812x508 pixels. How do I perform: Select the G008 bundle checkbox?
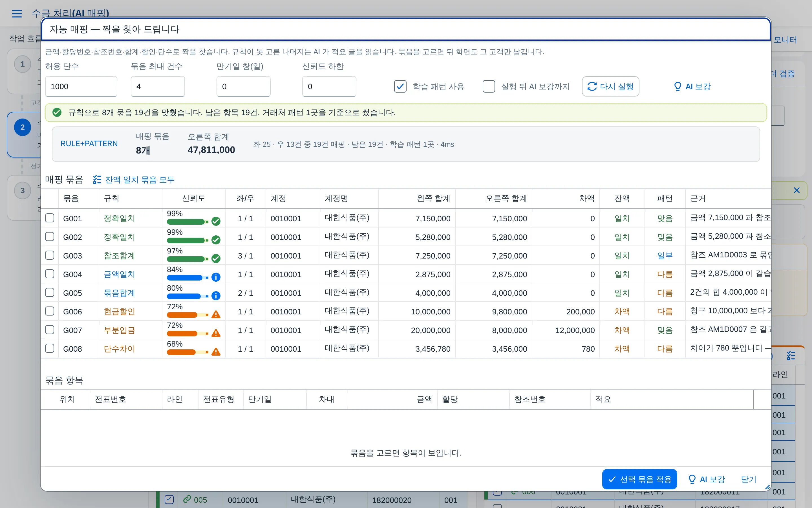50,349
